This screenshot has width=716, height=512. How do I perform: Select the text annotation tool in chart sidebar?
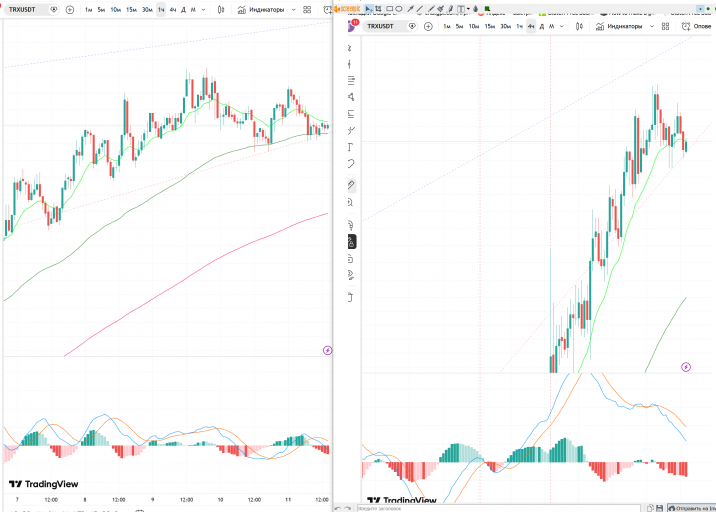(351, 147)
